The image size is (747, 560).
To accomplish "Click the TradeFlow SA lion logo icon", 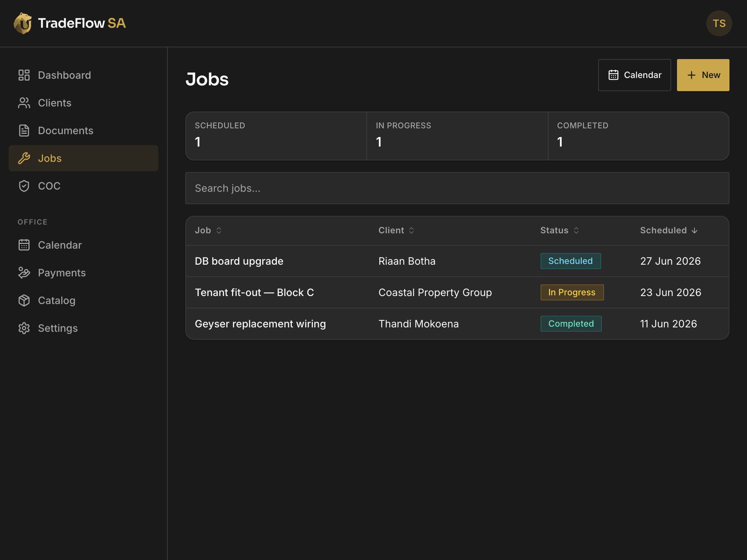I will click(x=23, y=23).
